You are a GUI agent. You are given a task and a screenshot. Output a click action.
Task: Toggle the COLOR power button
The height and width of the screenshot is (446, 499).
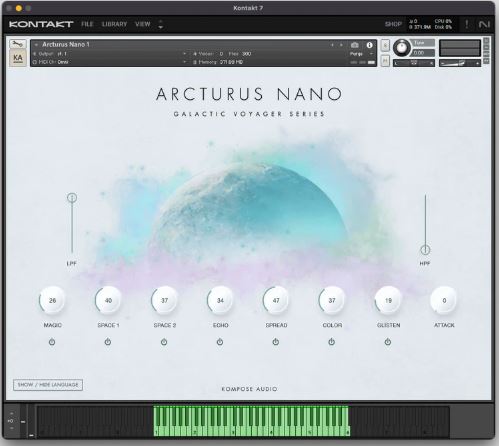tap(331, 342)
